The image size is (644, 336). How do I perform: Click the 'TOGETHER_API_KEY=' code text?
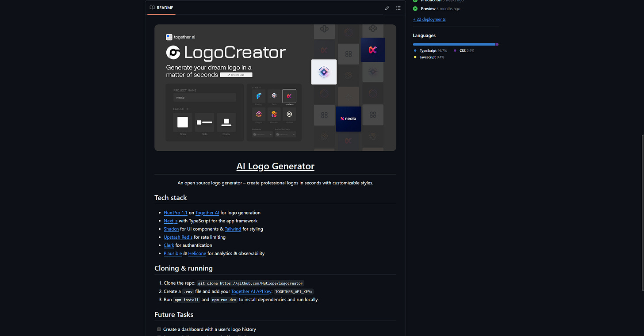point(294,292)
